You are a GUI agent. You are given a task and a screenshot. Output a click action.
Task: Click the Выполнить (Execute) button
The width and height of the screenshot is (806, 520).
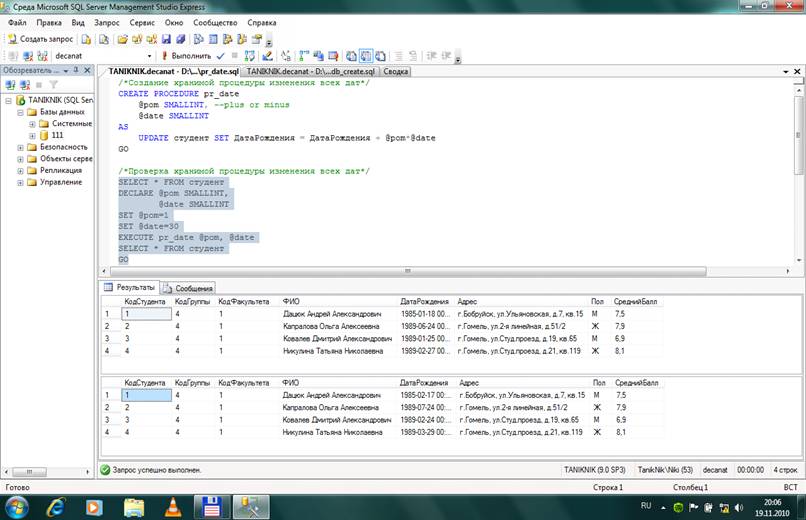[x=185, y=56]
